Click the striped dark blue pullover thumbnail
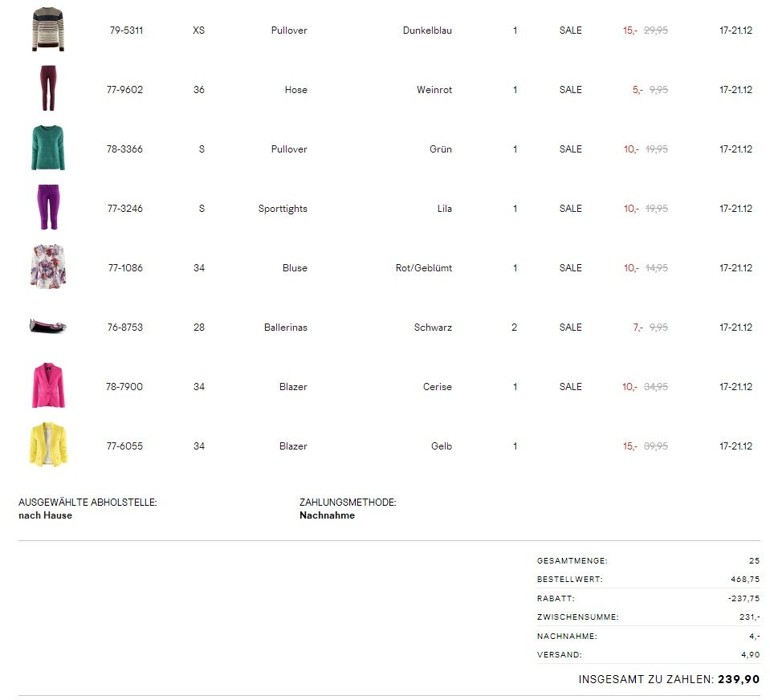 [47, 31]
